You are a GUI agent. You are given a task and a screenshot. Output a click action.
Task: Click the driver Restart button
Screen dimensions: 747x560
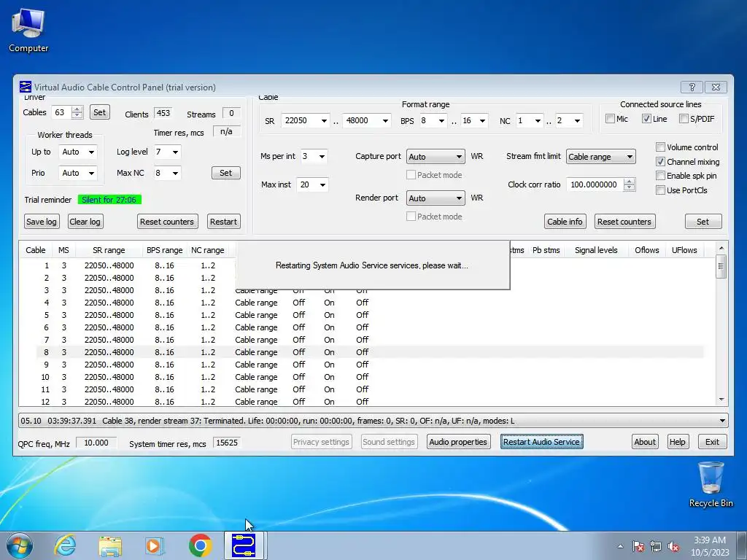click(x=223, y=222)
